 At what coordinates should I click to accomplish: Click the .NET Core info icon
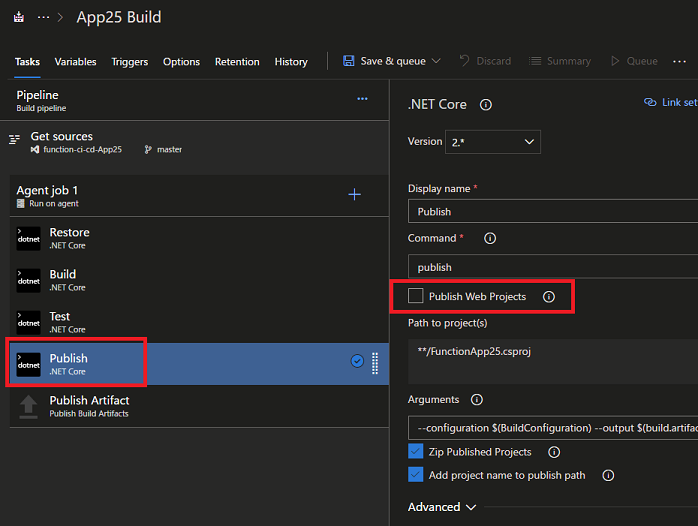pyautogui.click(x=486, y=104)
